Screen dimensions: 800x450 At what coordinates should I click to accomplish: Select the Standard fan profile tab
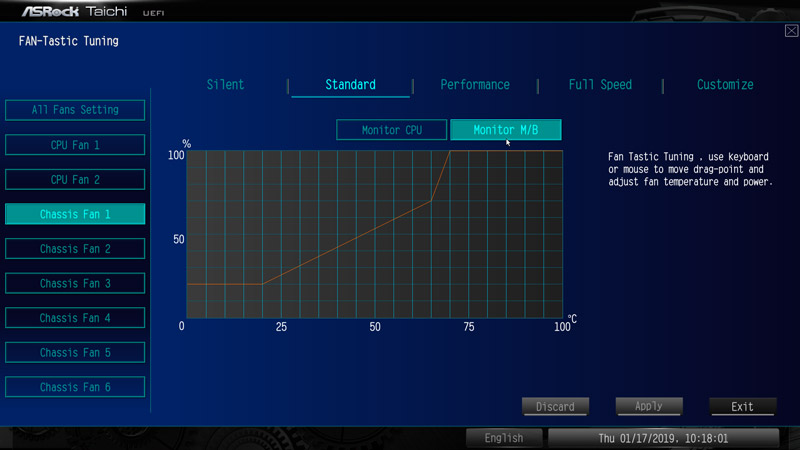pyautogui.click(x=351, y=85)
